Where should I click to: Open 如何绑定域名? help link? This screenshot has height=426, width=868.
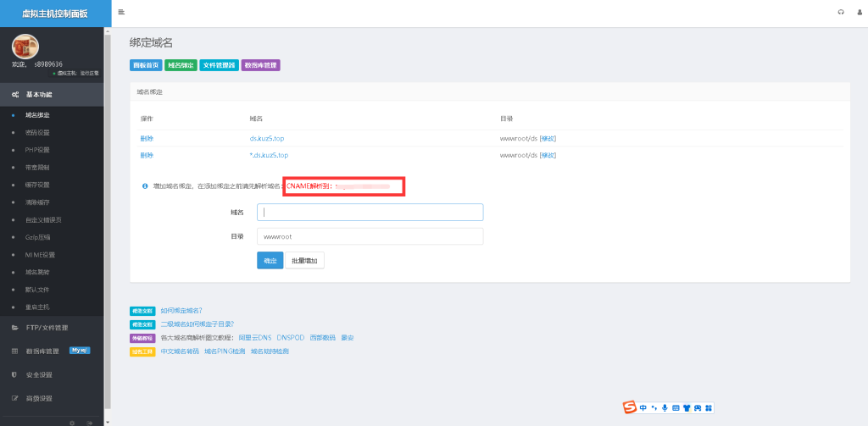(181, 310)
